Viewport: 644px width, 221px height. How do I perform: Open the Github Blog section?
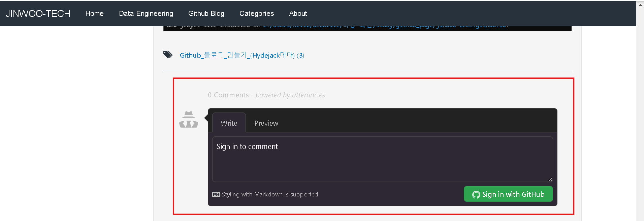(x=206, y=13)
